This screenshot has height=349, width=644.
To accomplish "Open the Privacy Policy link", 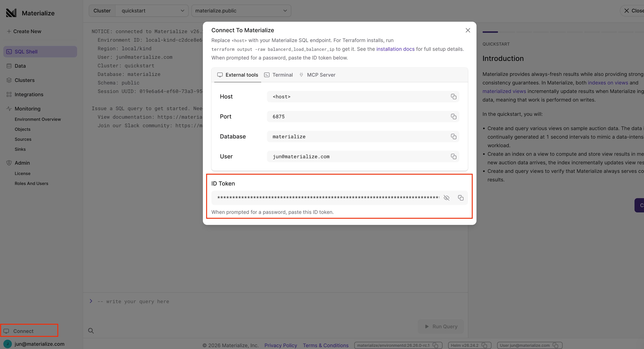I will coord(281,345).
